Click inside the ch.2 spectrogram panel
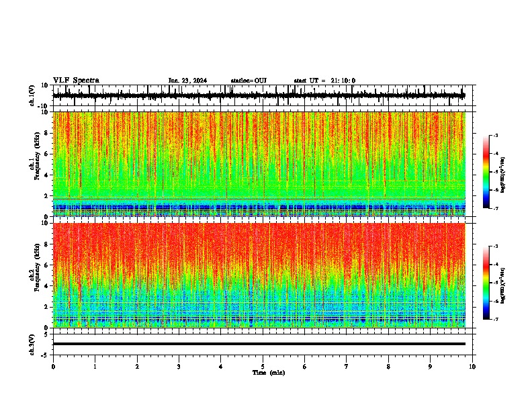This screenshot has height=411, width=532. click(x=259, y=275)
